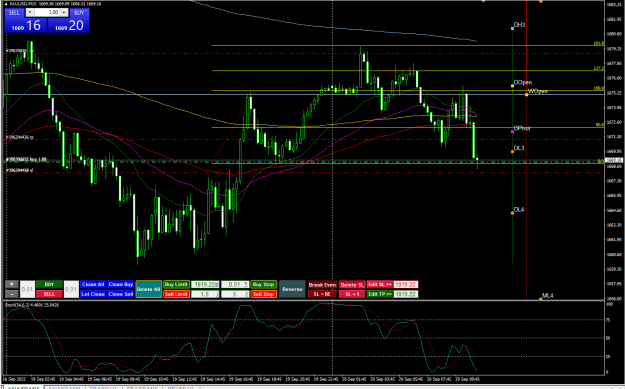Click the order sl line label
625x389 pixels.
coord(19,170)
